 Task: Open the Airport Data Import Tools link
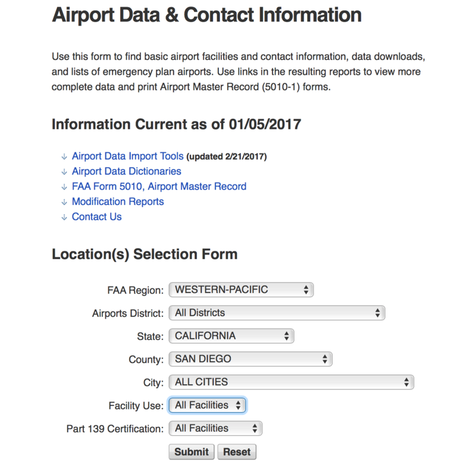127,156
